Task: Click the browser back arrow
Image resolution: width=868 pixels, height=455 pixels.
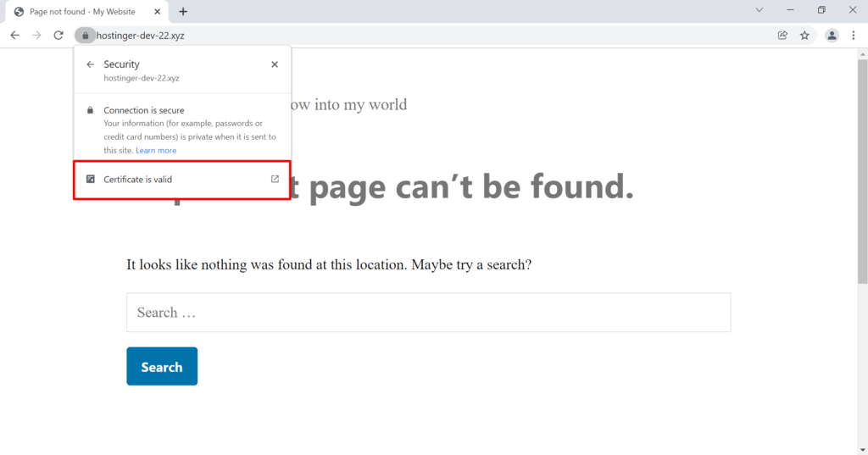Action: pyautogui.click(x=15, y=36)
